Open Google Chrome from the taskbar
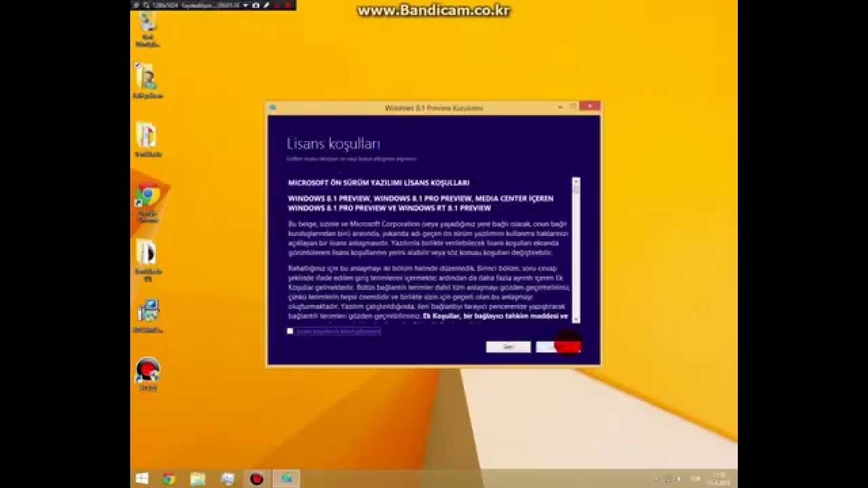Viewport: 868px width, 488px height. [169, 479]
